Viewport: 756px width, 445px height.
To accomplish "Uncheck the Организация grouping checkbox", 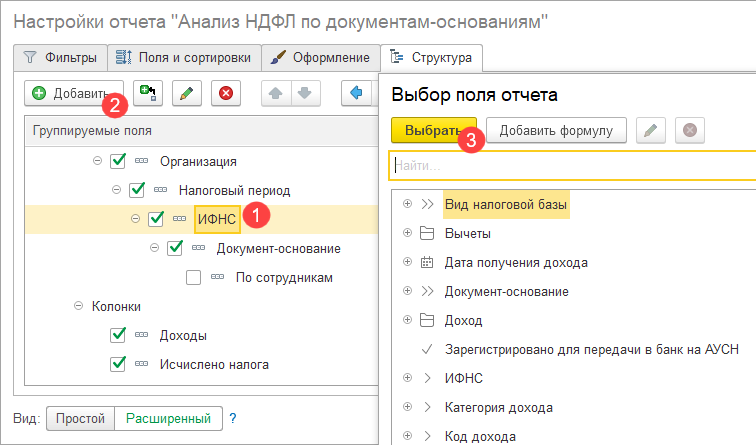I will 118,161.
